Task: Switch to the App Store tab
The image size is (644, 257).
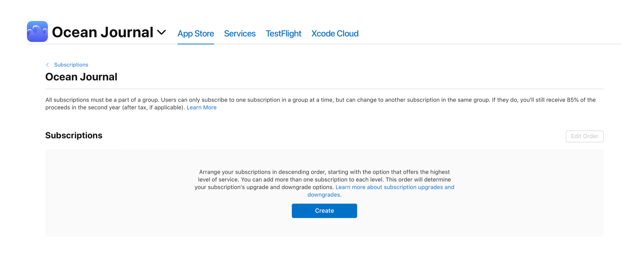Action: [196, 34]
